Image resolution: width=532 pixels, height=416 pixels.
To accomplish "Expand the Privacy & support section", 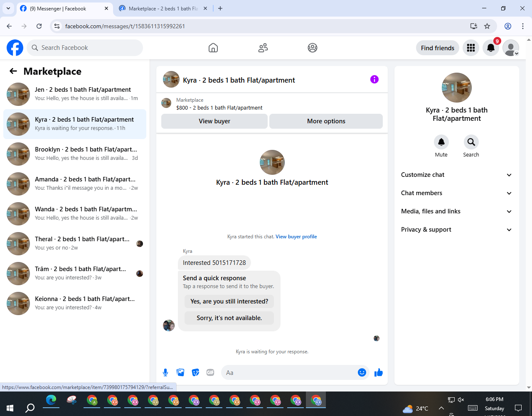I will pos(456,230).
